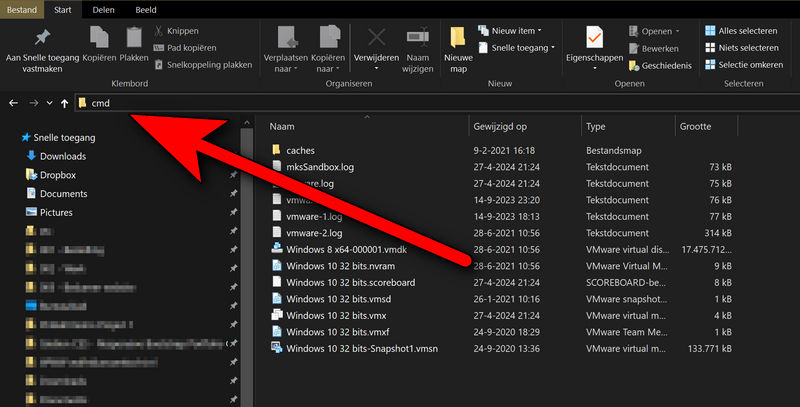Create a Nieuwe map

(x=458, y=49)
